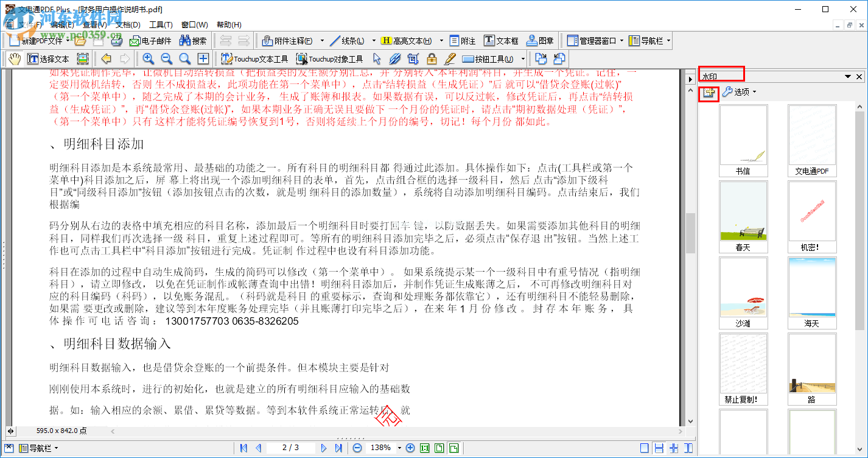This screenshot has height=458, width=868.
Task: Open the 选项 dropdown in watermark panel
Action: [739, 92]
